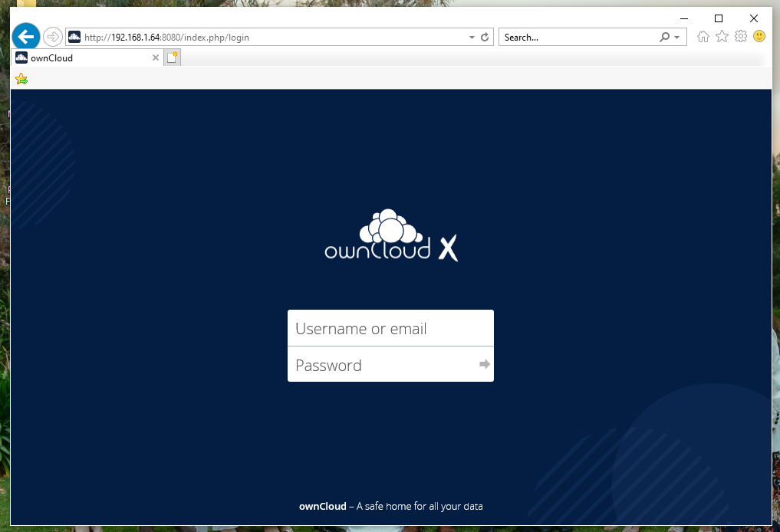Click the ownCloud site icon in the address bar
780x532 pixels.
point(74,36)
